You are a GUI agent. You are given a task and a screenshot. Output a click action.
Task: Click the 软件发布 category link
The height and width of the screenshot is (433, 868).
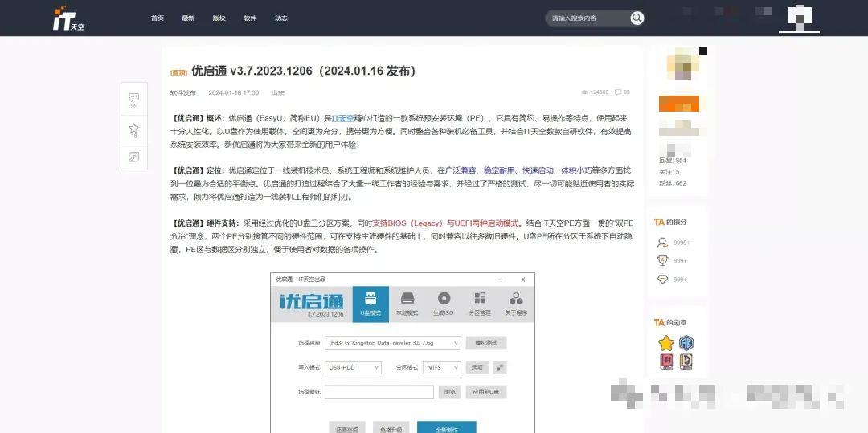pos(182,93)
